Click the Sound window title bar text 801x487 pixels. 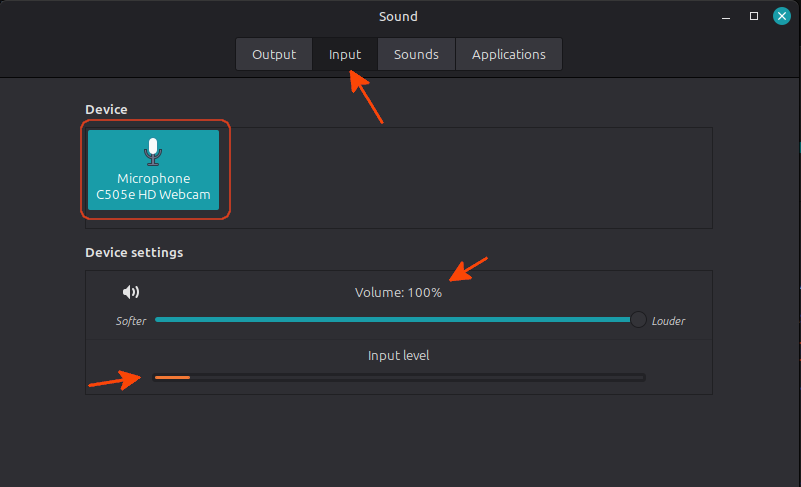(398, 16)
